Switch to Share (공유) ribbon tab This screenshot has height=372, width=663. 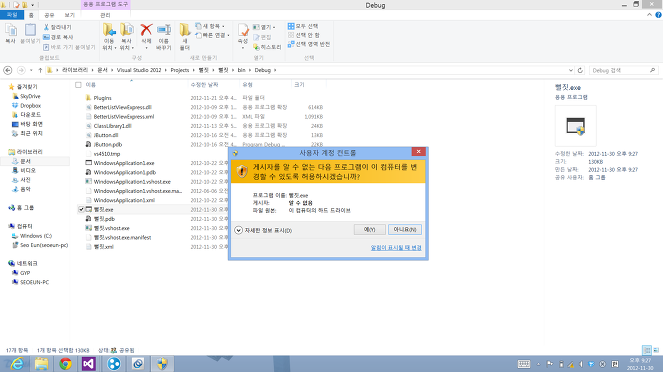(49, 15)
